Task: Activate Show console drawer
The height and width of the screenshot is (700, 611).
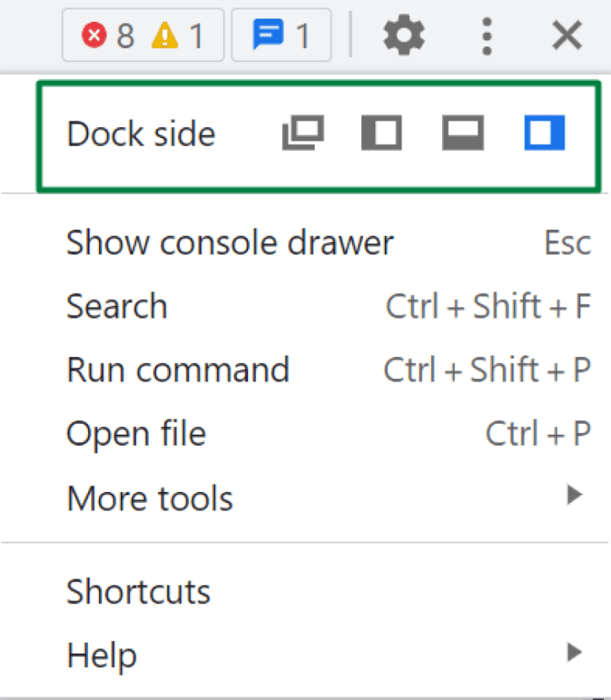Action: click(229, 242)
